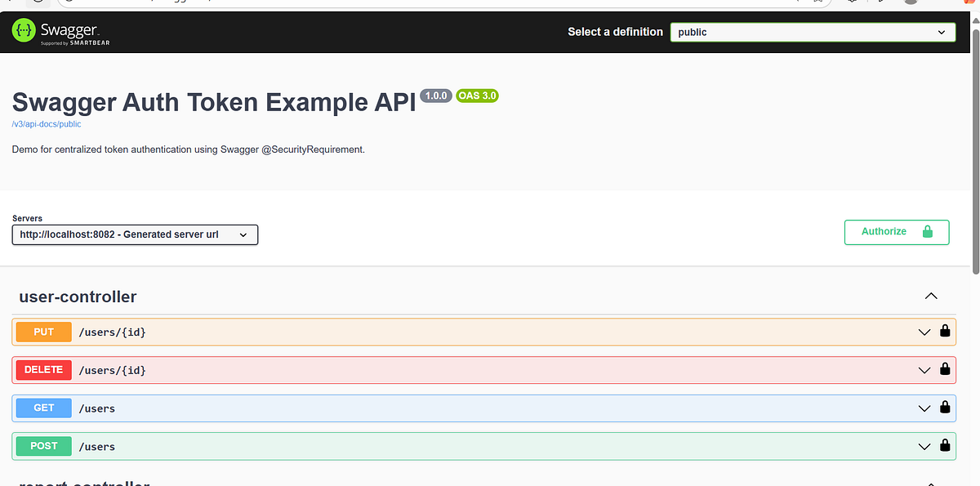The width and height of the screenshot is (980, 486).
Task: Expand the POST /users operation row
Action: 924,446
